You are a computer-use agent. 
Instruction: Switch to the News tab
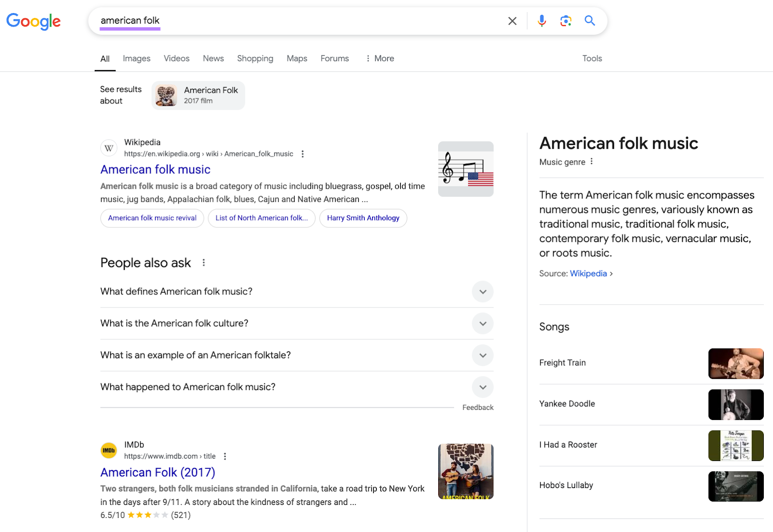tap(213, 58)
